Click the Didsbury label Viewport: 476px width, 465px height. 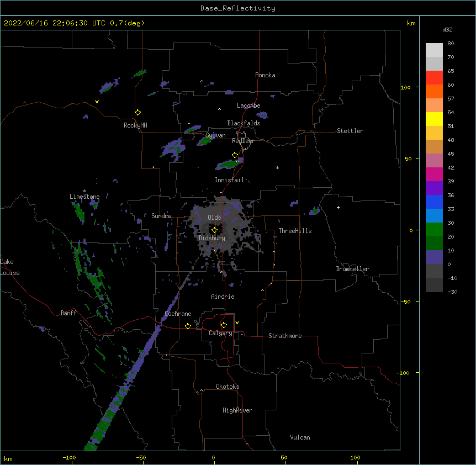point(211,238)
